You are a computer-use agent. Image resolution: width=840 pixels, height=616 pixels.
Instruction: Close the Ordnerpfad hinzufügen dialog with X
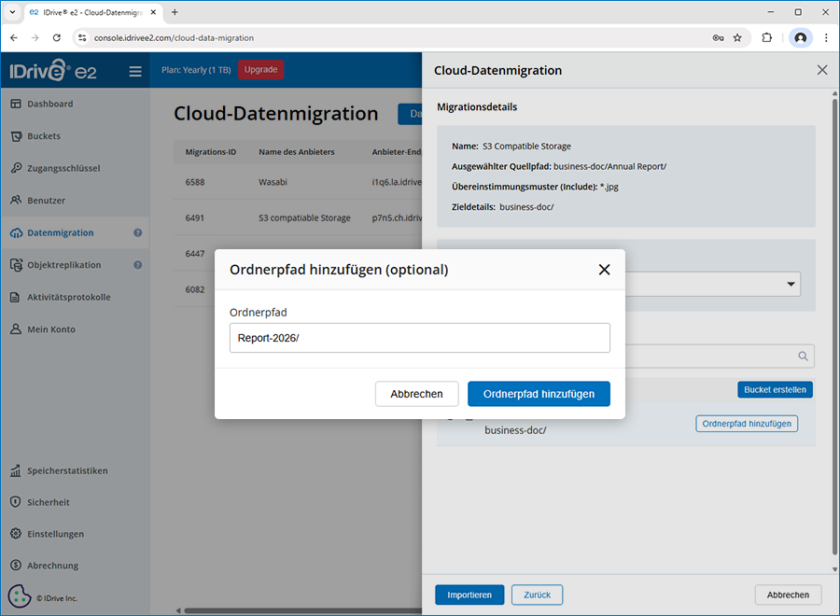coord(604,270)
